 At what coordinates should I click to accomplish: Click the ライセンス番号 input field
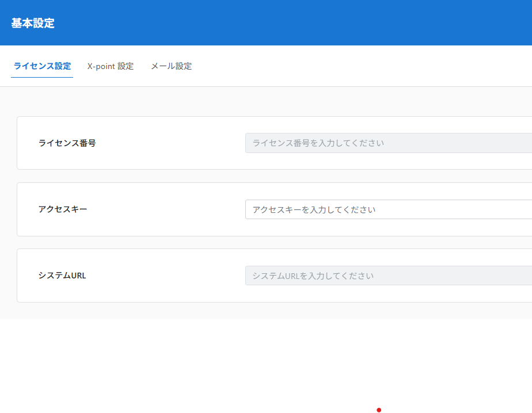tap(389, 143)
